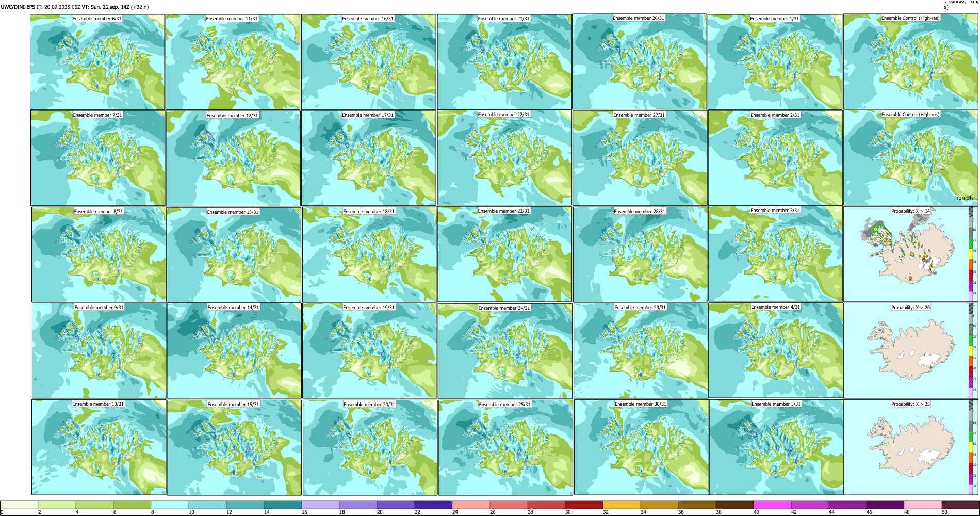The image size is (980, 516).
Task: Pick the 0–2 pale yellow legend swatch
Action: [x=19, y=505]
